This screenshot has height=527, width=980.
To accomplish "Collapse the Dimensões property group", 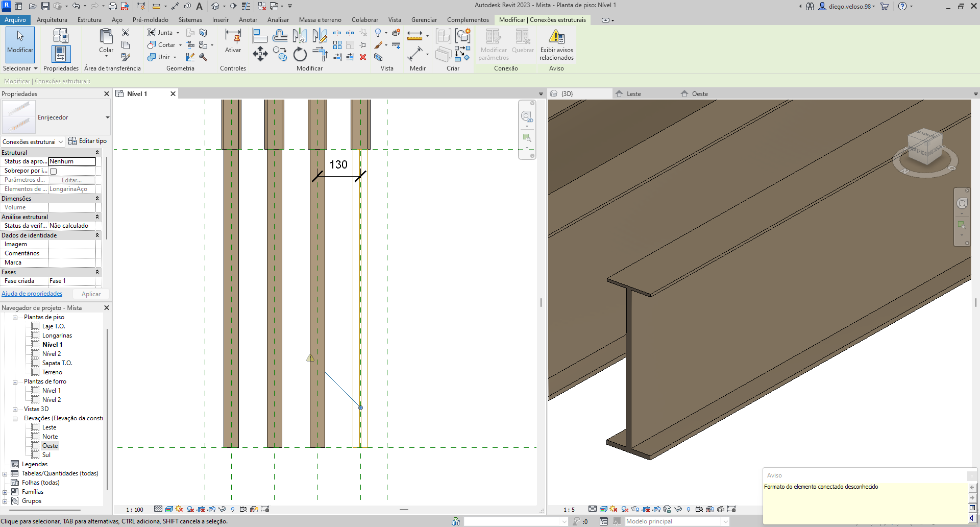I will click(x=97, y=199).
